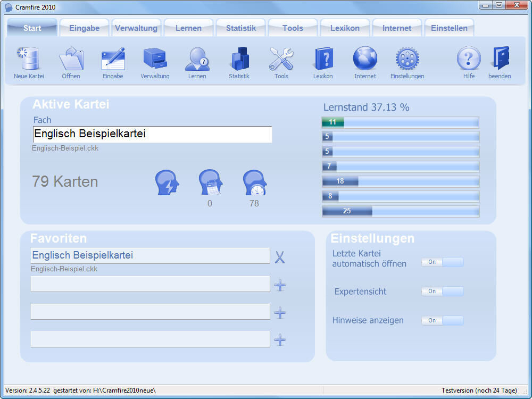Add favorite using the middle plus icon

click(280, 313)
